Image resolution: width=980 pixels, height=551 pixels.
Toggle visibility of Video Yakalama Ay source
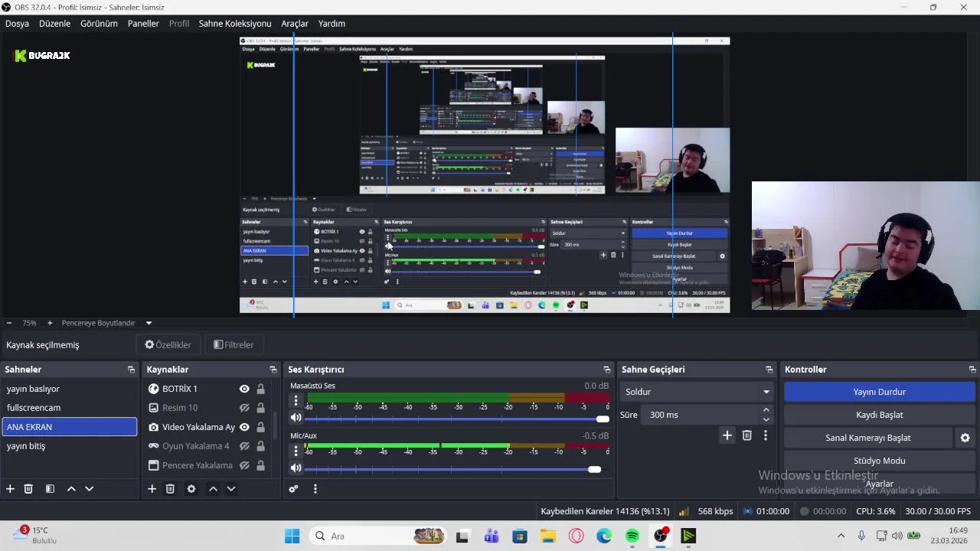pyautogui.click(x=244, y=427)
